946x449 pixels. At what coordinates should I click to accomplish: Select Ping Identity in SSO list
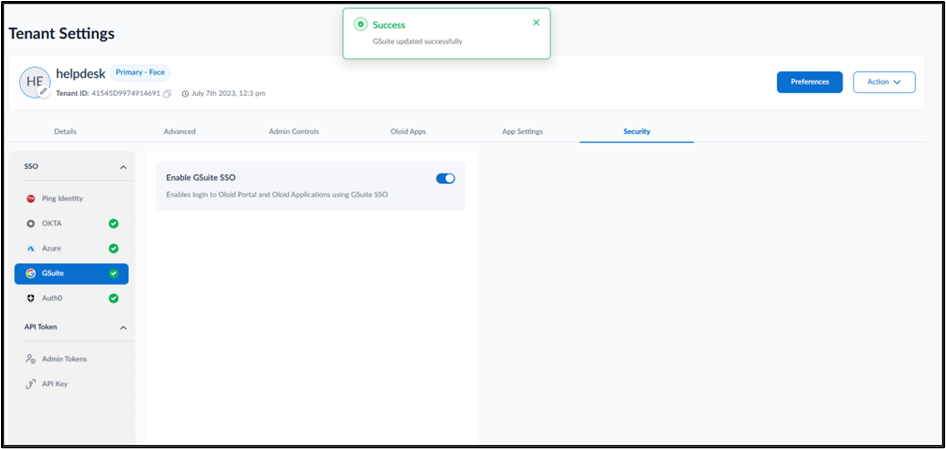click(71, 199)
